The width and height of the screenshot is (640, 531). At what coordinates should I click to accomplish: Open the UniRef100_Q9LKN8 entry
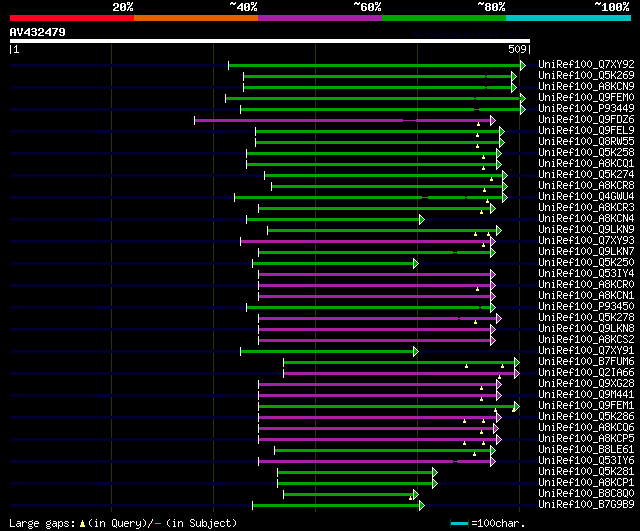[586, 329]
